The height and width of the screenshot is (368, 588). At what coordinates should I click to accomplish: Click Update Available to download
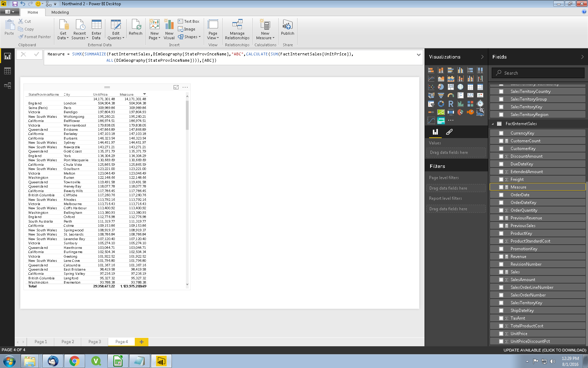pyautogui.click(x=545, y=350)
